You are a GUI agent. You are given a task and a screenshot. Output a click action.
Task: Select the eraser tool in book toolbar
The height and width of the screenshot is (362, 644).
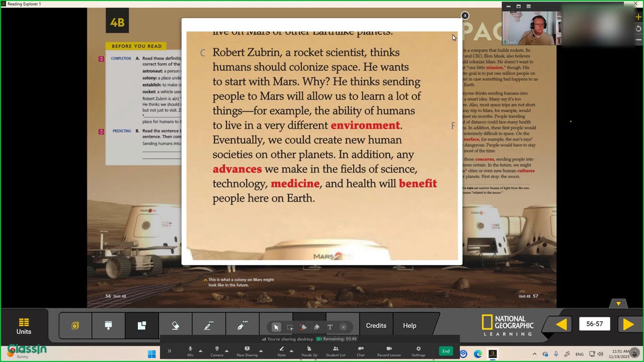(175, 326)
